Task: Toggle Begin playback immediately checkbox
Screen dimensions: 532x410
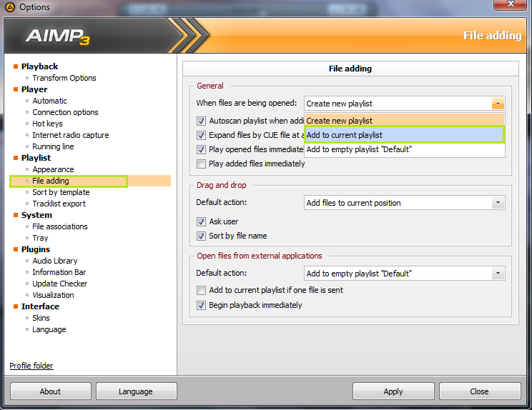Action: click(201, 305)
